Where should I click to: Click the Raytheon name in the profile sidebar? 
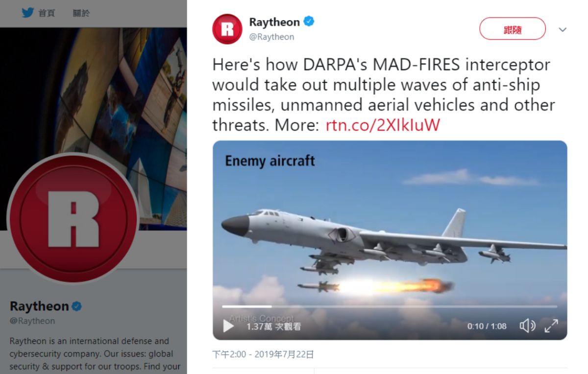[x=39, y=306]
